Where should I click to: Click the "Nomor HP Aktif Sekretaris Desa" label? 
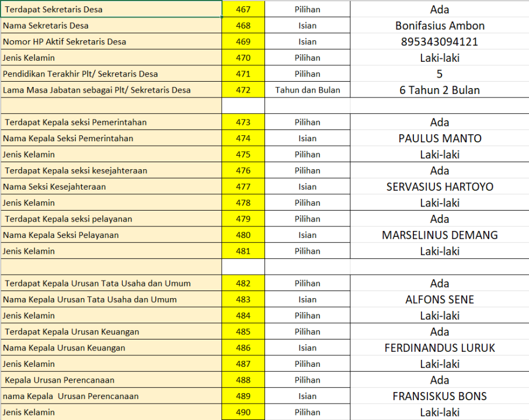click(x=111, y=42)
